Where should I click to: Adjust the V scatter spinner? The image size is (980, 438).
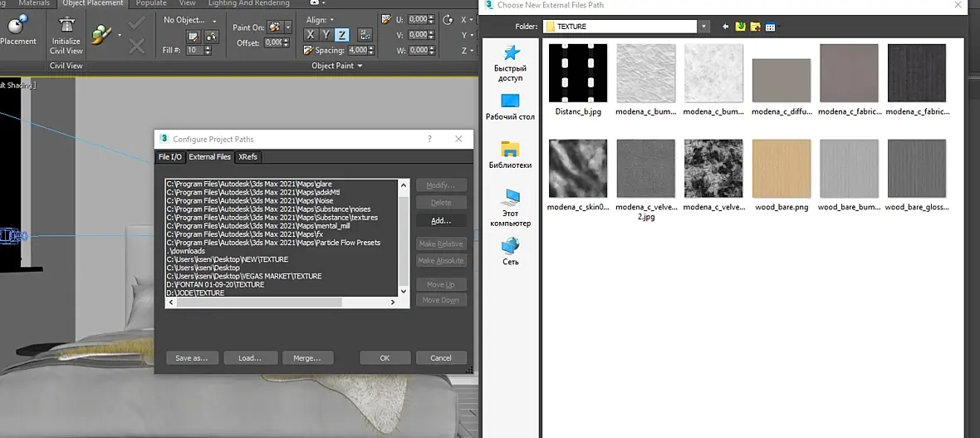tap(431, 34)
